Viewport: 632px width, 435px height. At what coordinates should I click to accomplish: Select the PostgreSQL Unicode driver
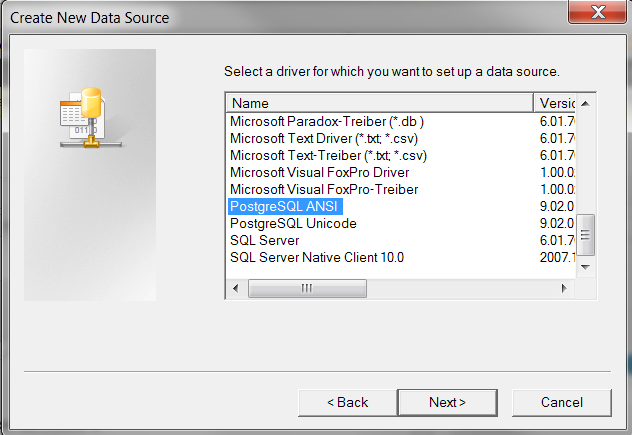(293, 223)
